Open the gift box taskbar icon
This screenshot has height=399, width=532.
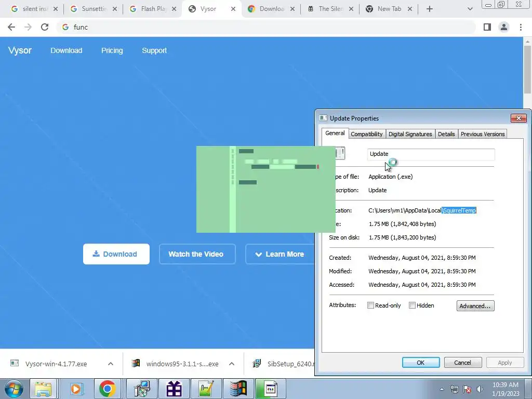(174, 389)
